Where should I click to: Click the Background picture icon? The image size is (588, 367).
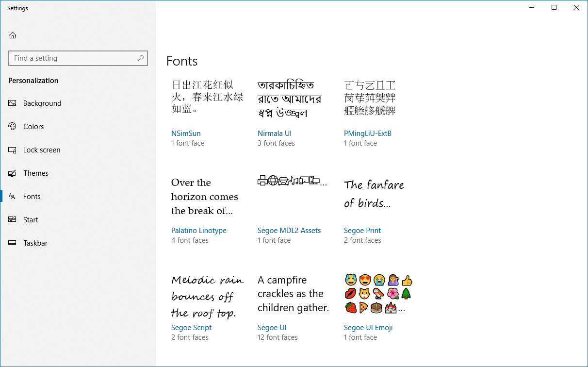(13, 103)
